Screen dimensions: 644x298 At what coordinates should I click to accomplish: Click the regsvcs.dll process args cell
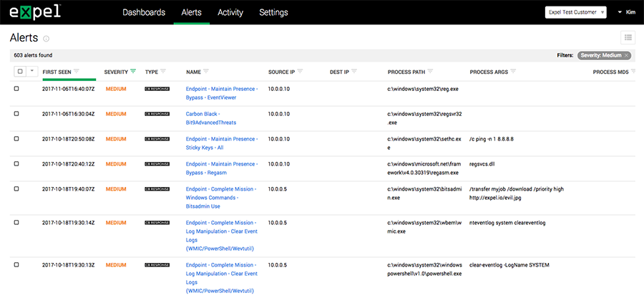pos(484,164)
